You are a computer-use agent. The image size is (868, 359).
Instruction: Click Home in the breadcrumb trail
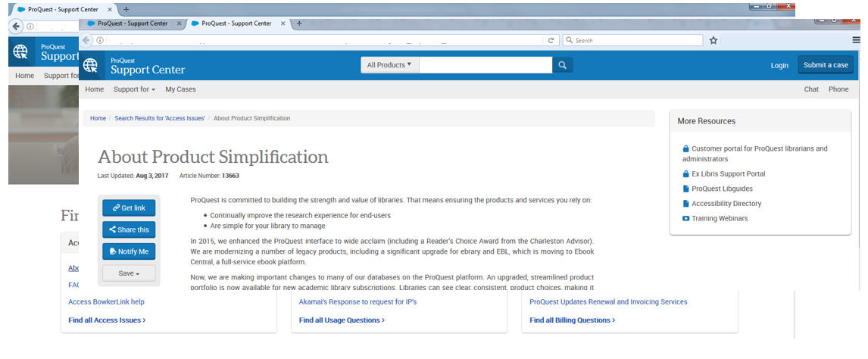click(x=98, y=118)
